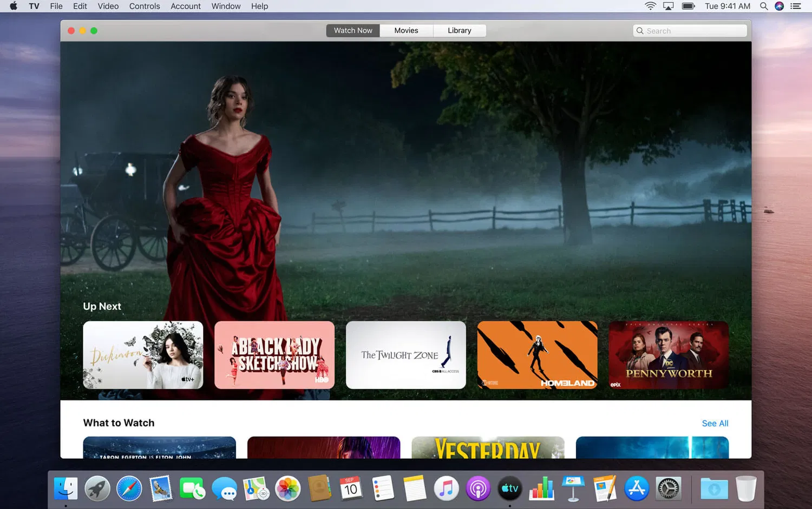
Task: Launch Photos from the Dock
Action: (x=288, y=489)
